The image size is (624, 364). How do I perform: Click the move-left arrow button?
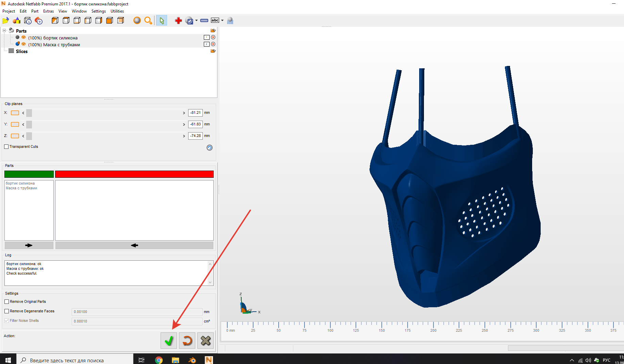pos(134,245)
